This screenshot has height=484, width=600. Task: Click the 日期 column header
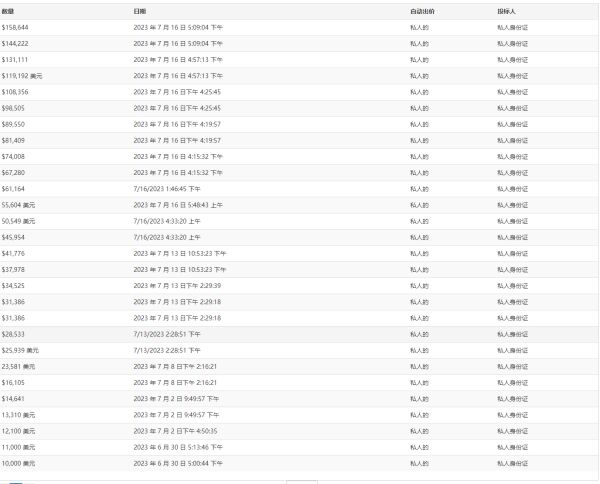[x=139, y=10]
